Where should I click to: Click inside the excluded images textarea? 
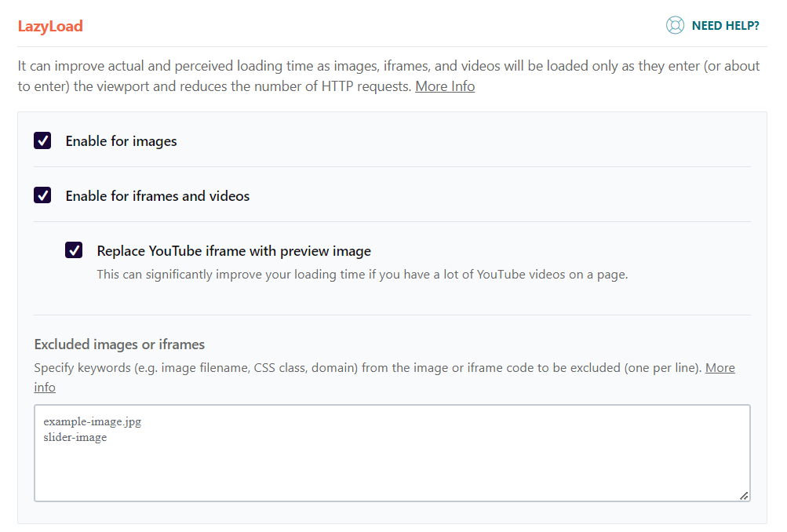[x=392, y=454]
